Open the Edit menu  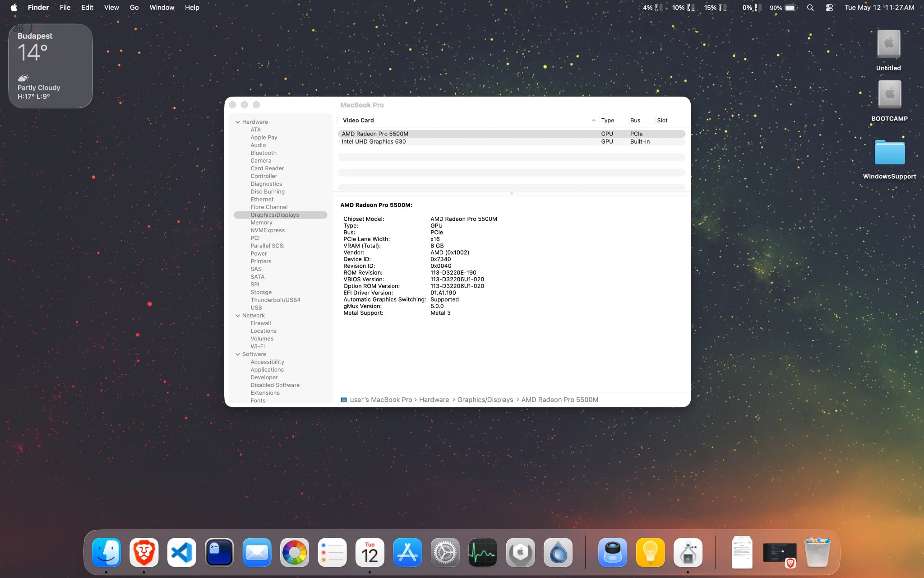pyautogui.click(x=87, y=7)
